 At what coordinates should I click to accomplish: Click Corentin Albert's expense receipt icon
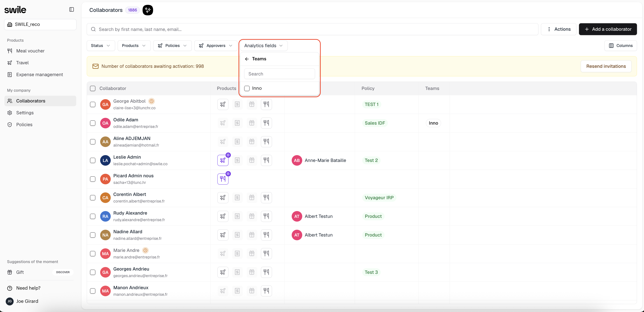point(237,198)
